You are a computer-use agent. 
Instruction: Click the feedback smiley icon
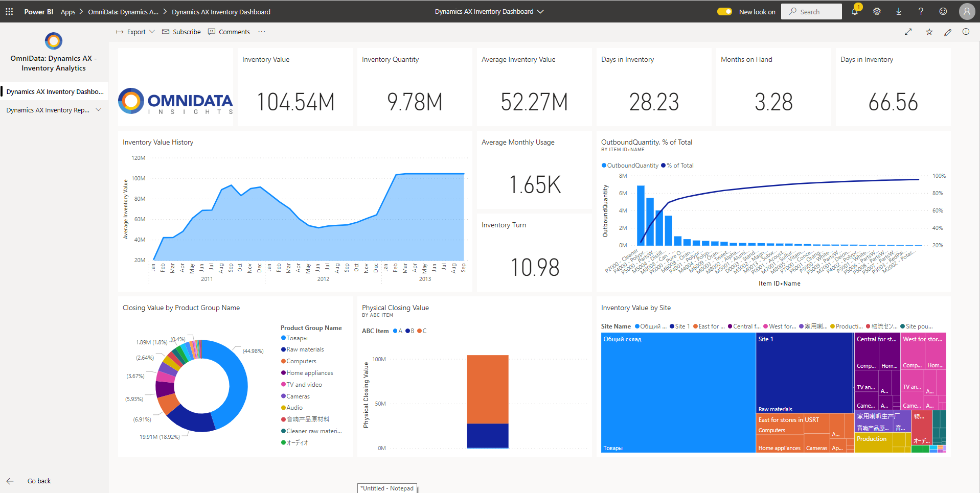coord(943,11)
